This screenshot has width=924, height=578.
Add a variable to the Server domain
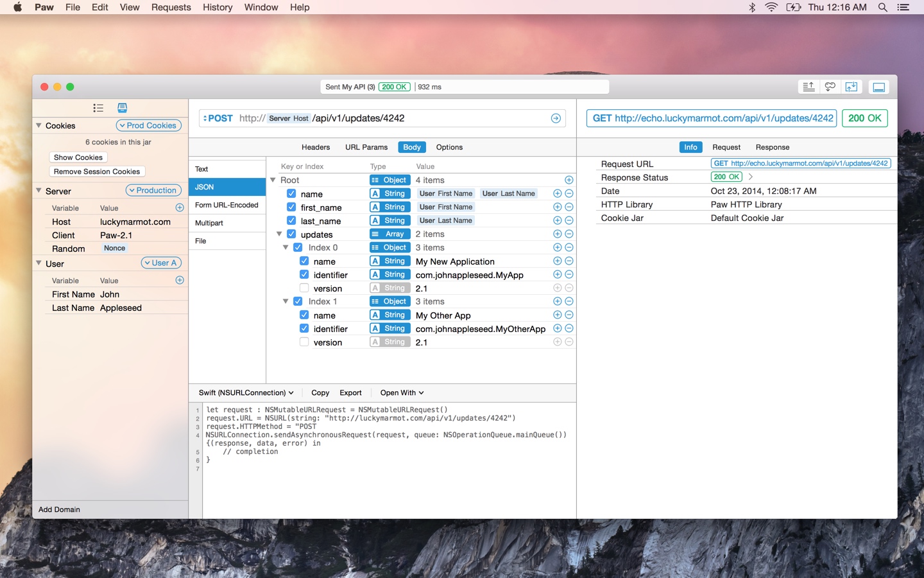tap(180, 207)
